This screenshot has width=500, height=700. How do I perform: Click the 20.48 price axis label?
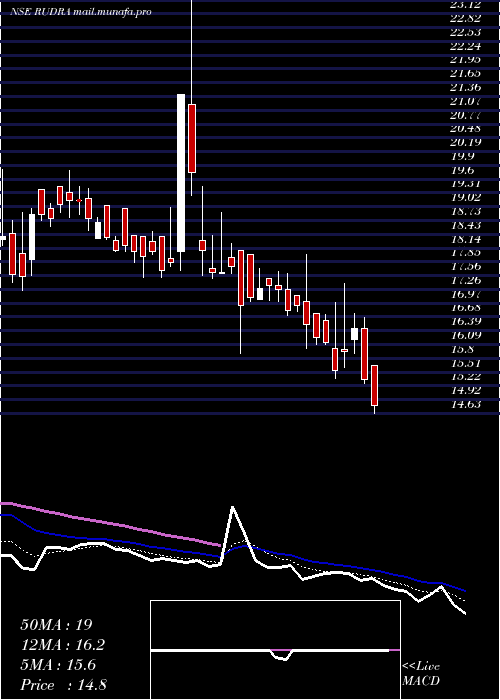[x=466, y=129]
